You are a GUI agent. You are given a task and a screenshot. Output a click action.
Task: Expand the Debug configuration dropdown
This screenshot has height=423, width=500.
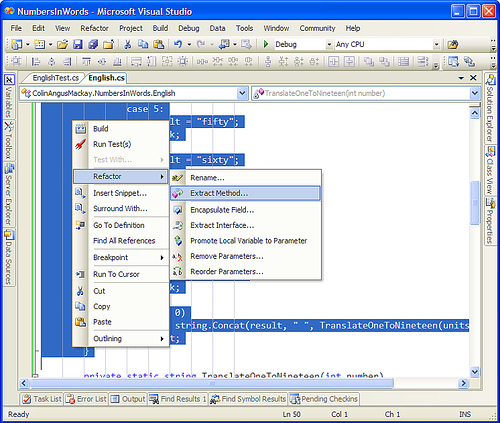[x=329, y=44]
